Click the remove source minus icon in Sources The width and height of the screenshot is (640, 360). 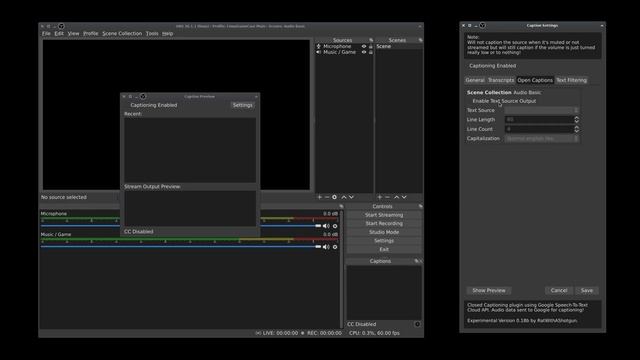[327, 197]
